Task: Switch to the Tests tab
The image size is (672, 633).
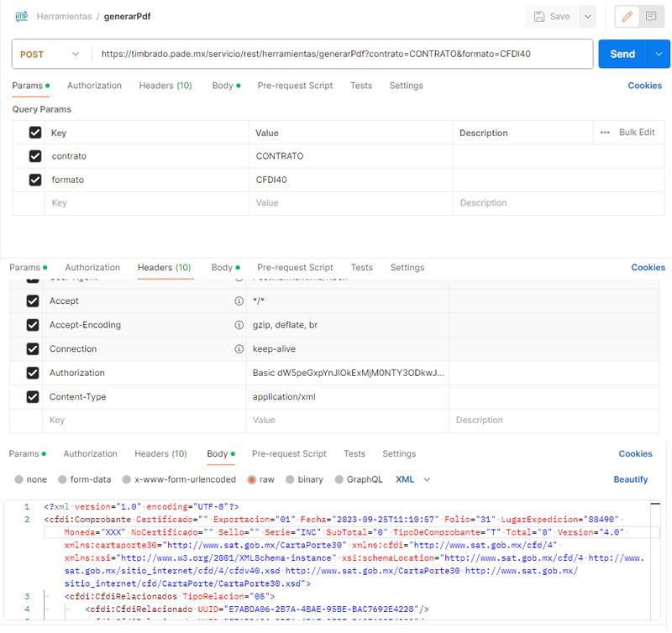Action: 360,85
